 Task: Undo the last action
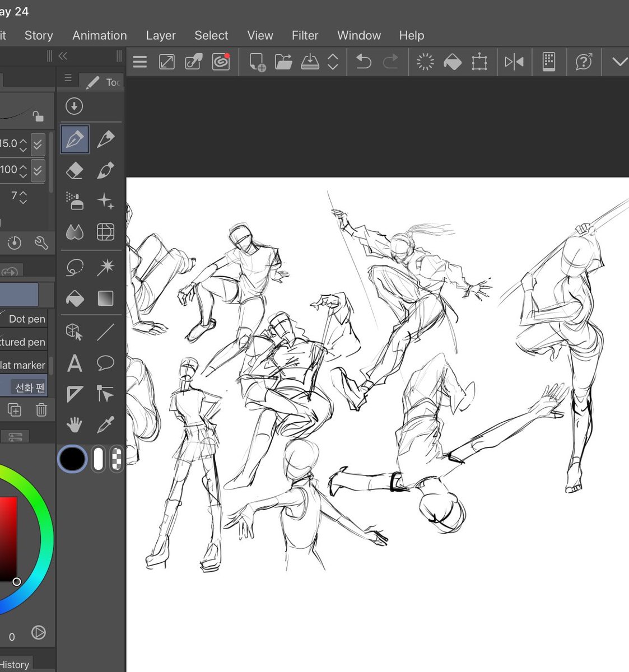tap(364, 62)
